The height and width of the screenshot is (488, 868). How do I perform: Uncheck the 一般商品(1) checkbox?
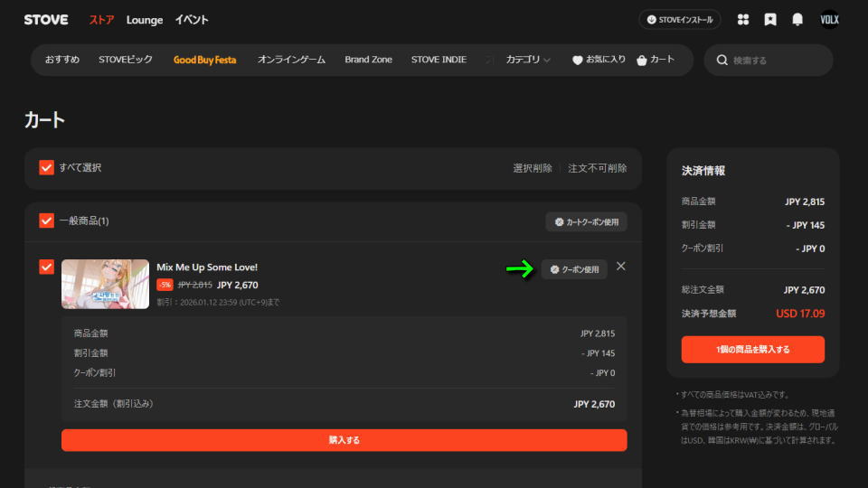point(47,221)
